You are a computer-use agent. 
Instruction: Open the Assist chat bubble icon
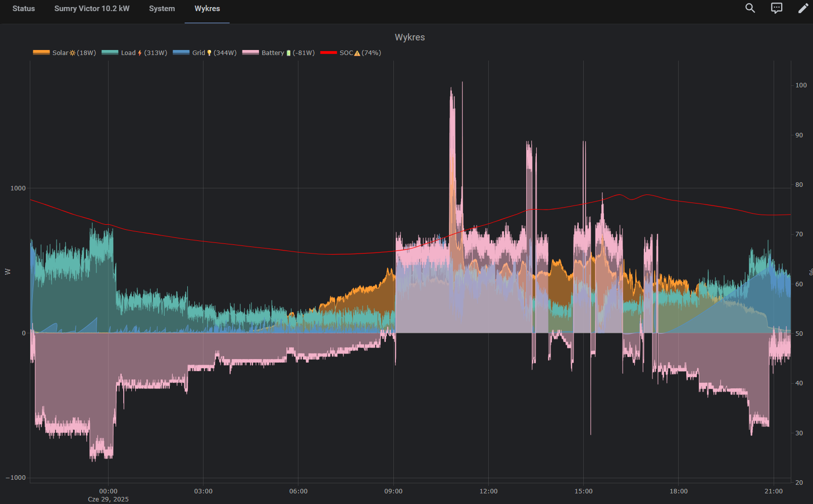point(777,8)
